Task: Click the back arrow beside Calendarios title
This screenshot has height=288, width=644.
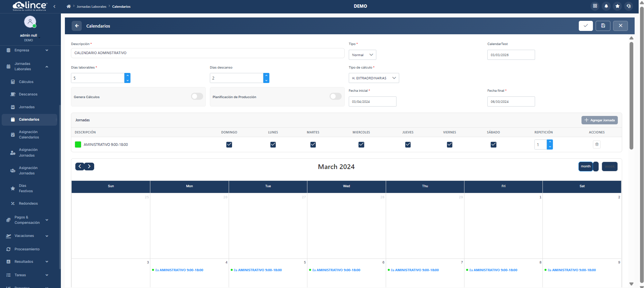Action: coord(77,26)
